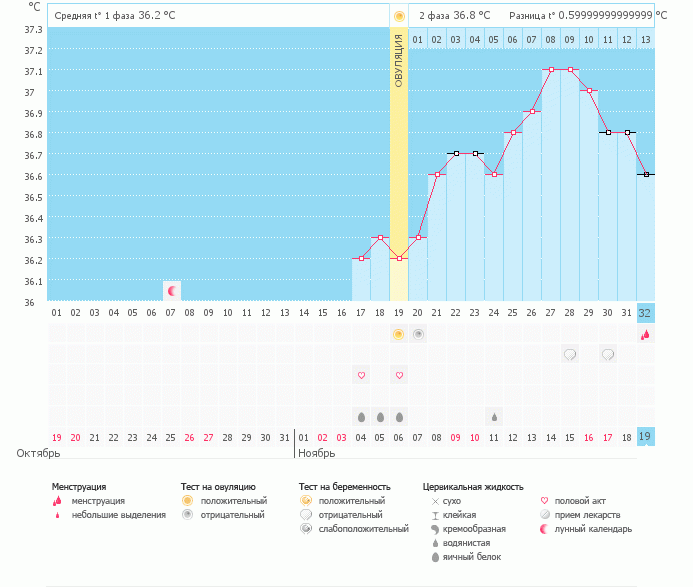
Task: Select the 36.6 temperature point on cycle day 21
Action: coord(437,175)
